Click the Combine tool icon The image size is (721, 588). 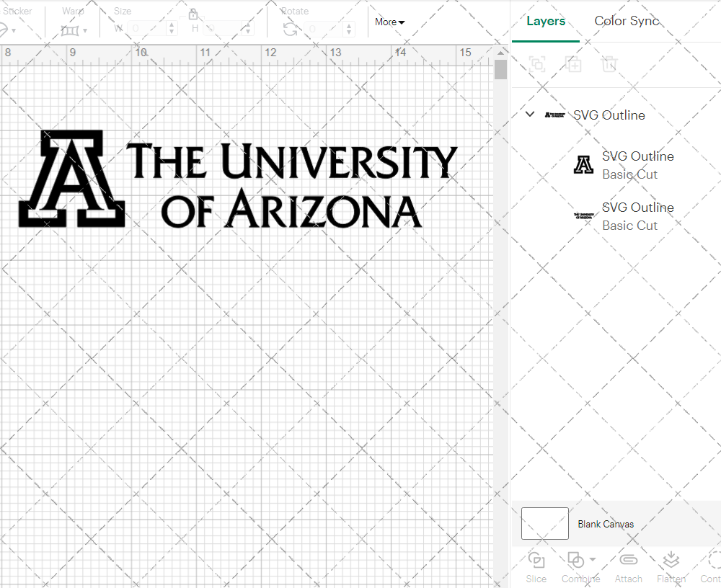tap(577, 561)
